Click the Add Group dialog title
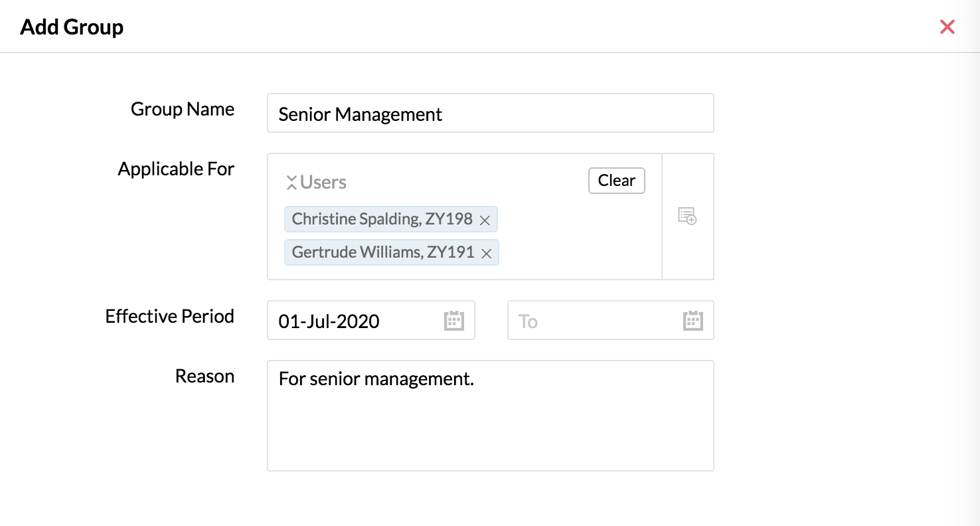 72,27
